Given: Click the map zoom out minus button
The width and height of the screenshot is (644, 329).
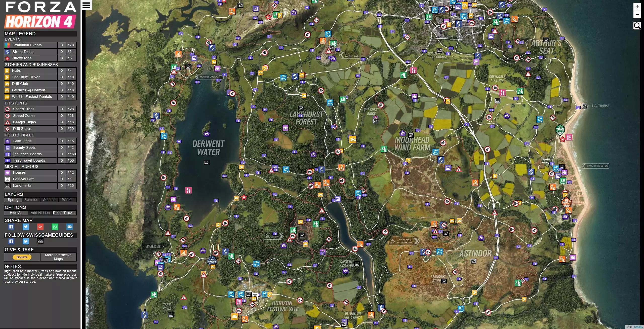Looking at the screenshot, I should 637,15.
